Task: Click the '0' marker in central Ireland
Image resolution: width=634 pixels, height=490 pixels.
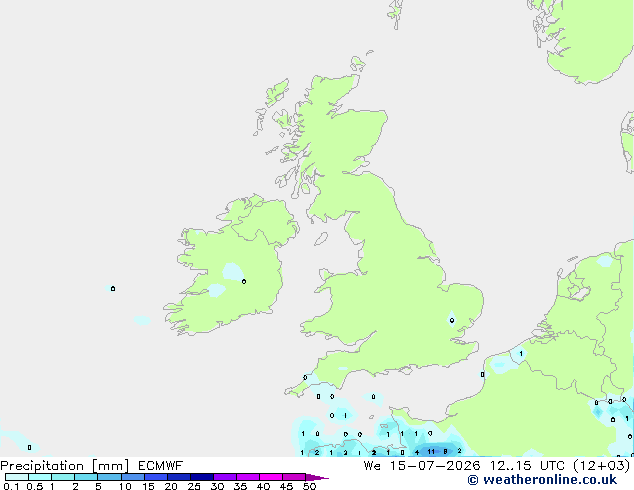Action: pyautogui.click(x=244, y=281)
